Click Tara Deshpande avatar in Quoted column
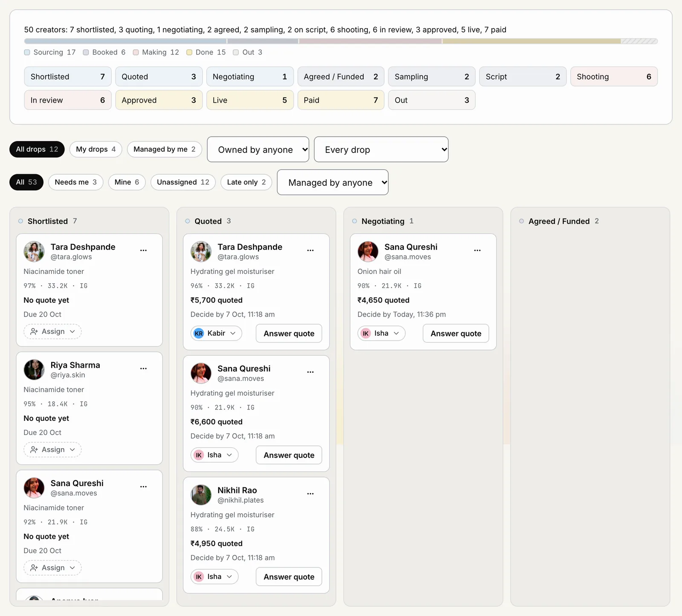The image size is (682, 616). pos(201,251)
